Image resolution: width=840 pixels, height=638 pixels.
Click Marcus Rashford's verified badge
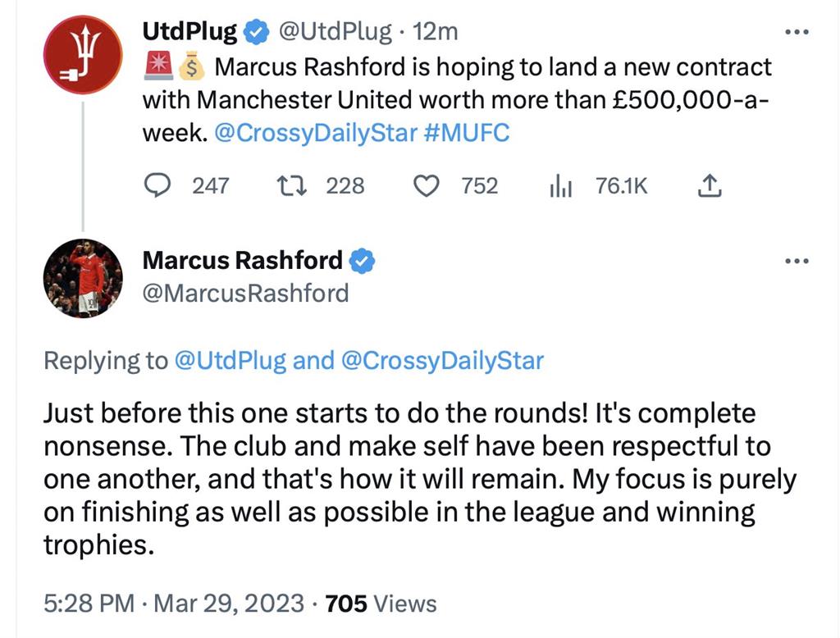coord(363,261)
